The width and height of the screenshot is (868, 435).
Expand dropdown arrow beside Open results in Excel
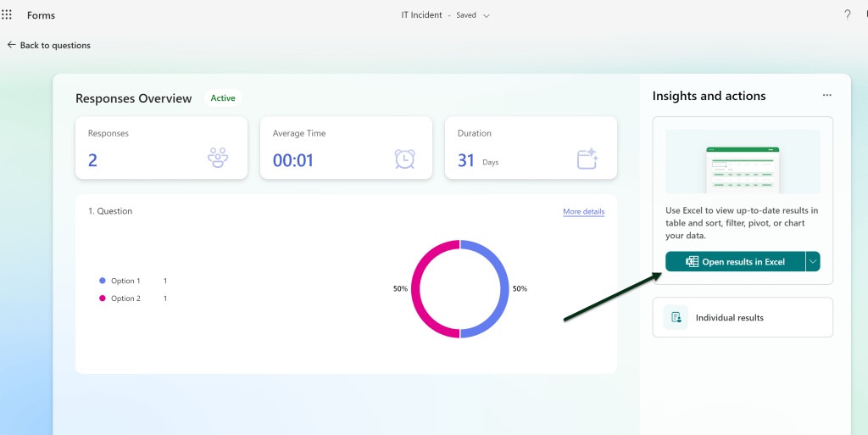813,262
